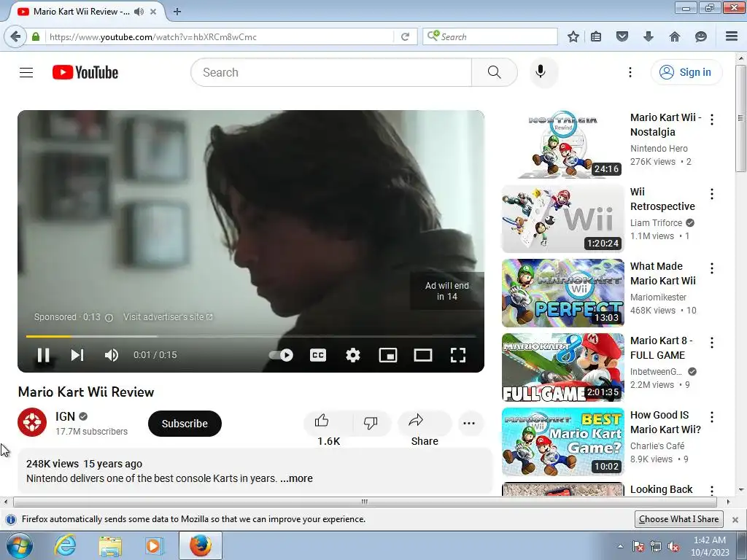747x560 pixels.
Task: Focus the YouTube search input field
Action: click(331, 72)
